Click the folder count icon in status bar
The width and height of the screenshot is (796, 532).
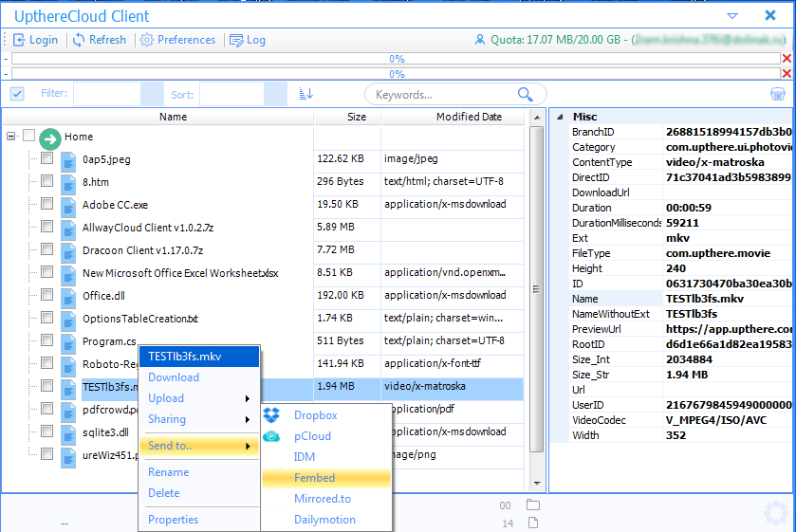[533, 504]
